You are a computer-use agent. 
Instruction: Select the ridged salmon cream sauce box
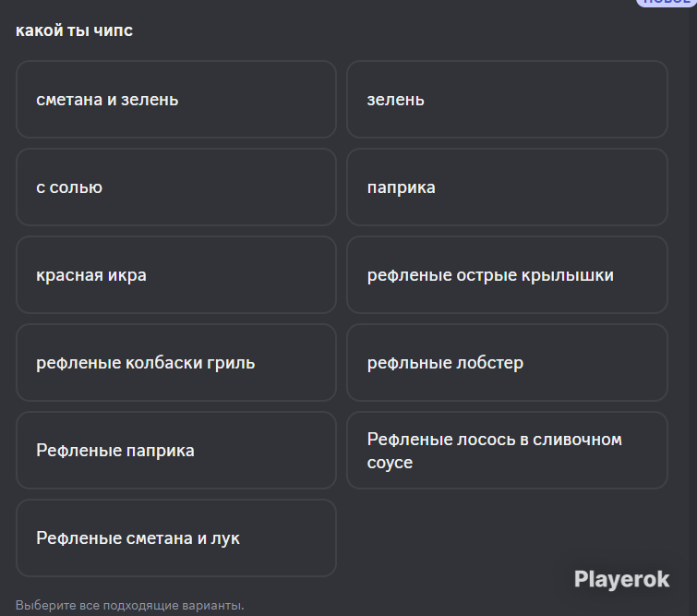[507, 450]
